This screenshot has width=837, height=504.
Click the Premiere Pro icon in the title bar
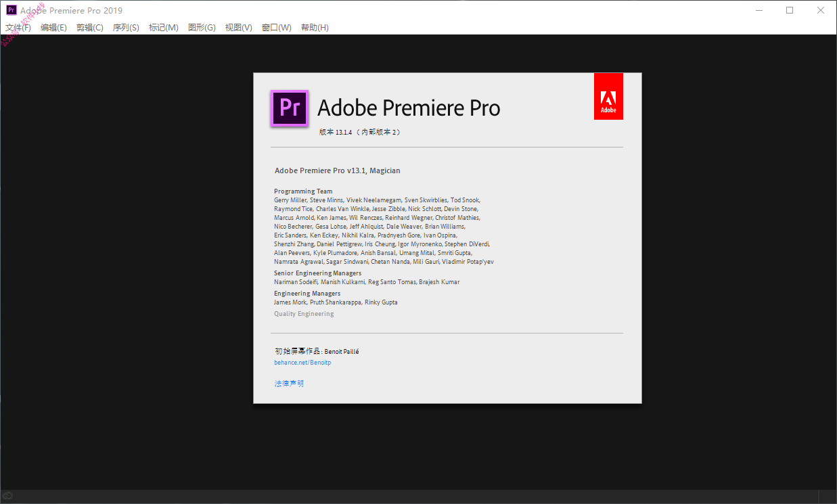12,10
